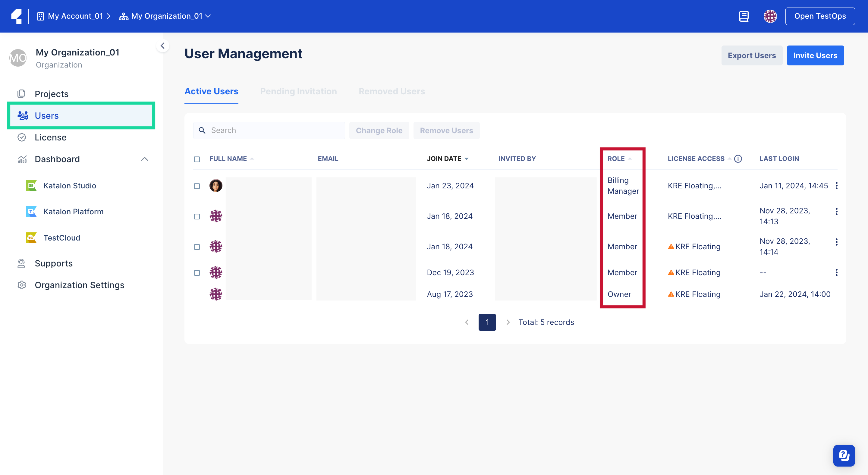Open the Removed Users tab
Image resolution: width=868 pixels, height=475 pixels.
click(392, 91)
